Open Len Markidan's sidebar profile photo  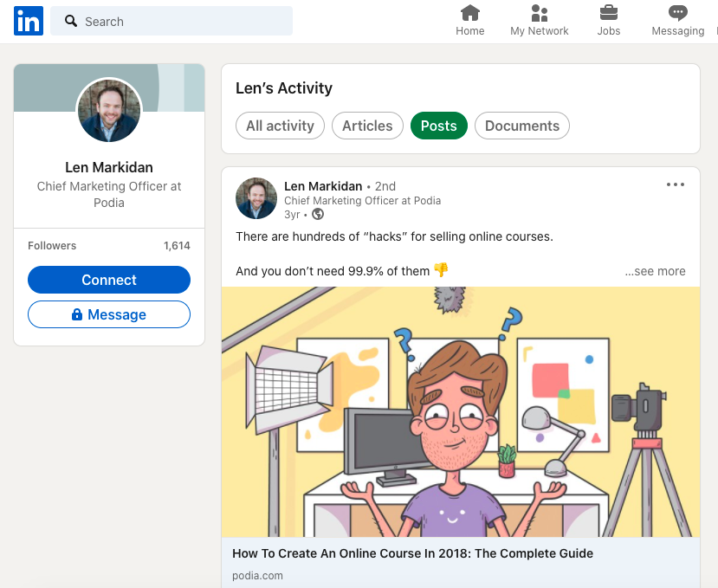coord(109,111)
